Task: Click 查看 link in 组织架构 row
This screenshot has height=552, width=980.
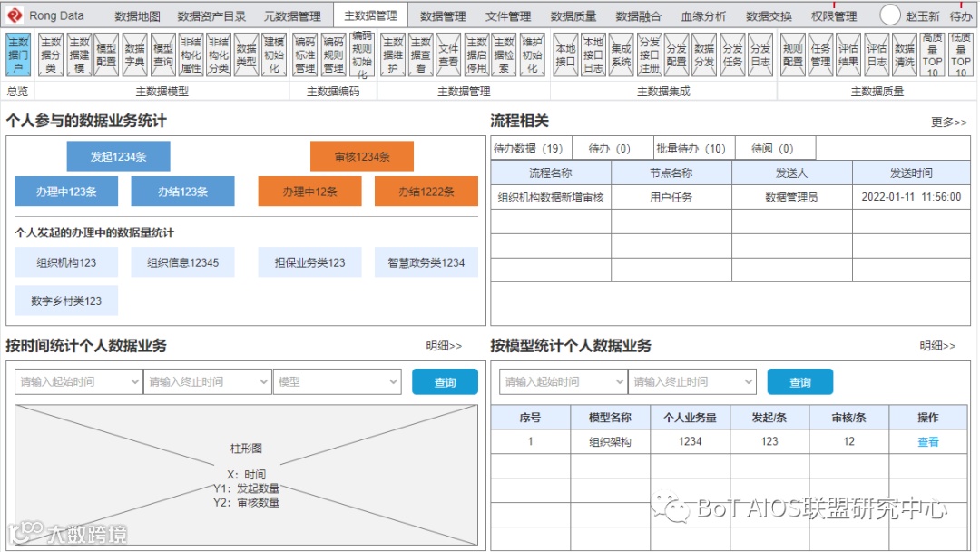Action: pyautogui.click(x=928, y=441)
